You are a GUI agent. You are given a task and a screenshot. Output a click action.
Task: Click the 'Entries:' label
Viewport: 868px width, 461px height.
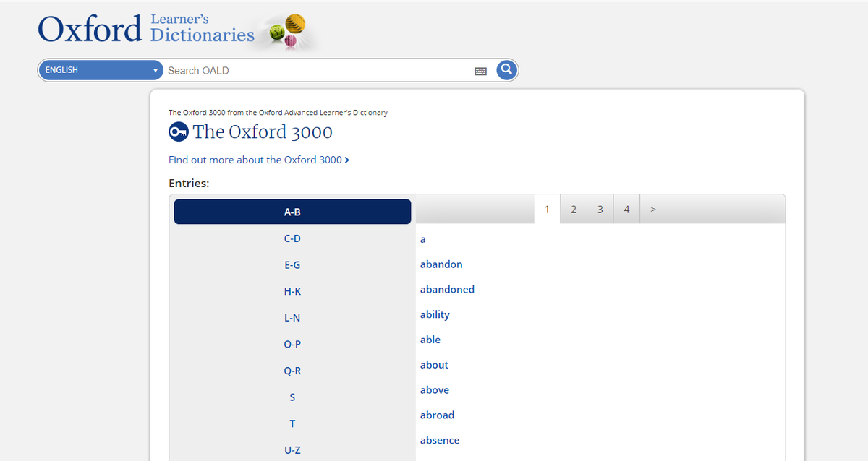(x=189, y=184)
